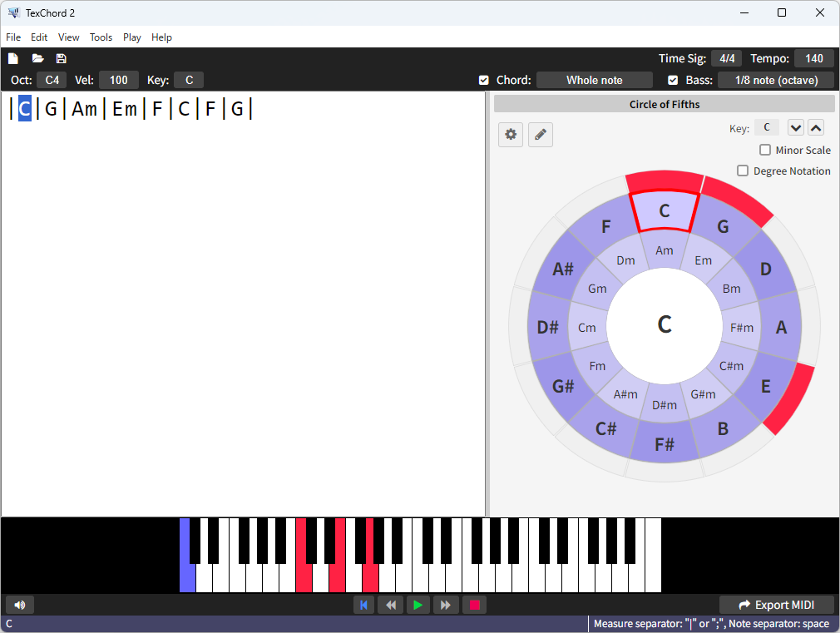Click the Vel 100 field
The image size is (840, 633).
tap(119, 80)
